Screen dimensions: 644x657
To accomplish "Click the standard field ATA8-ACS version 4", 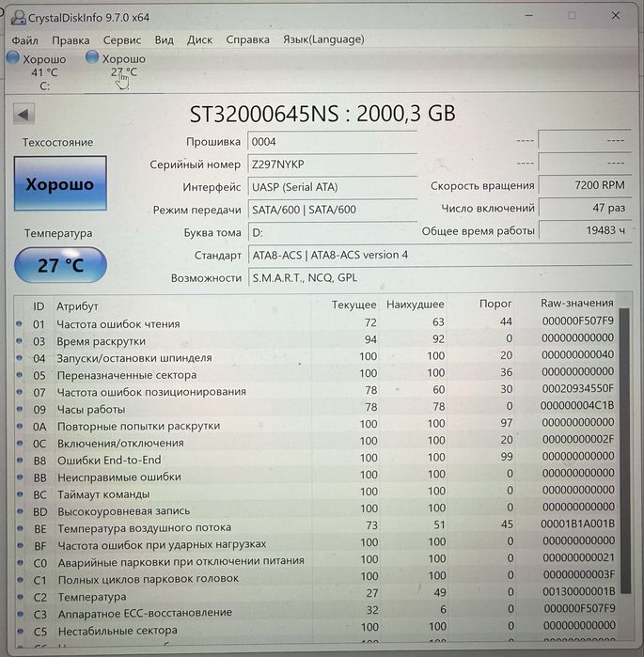I will (440, 255).
